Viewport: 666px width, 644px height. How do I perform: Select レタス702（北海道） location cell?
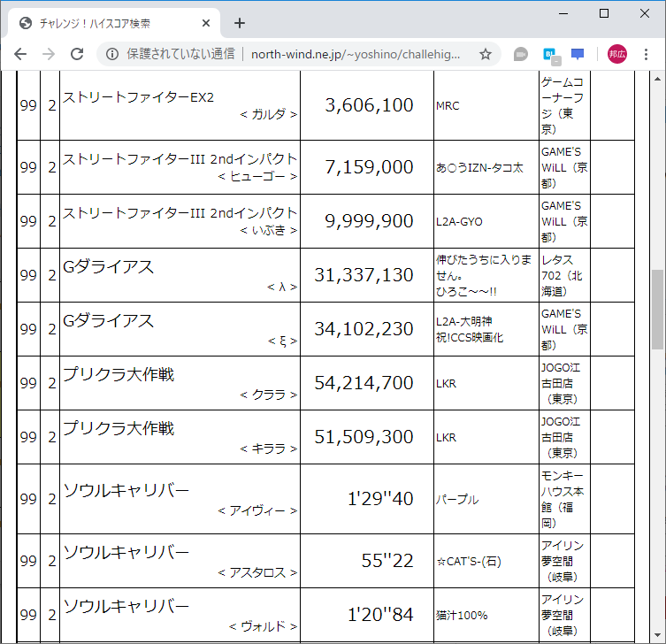pyautogui.click(x=564, y=275)
